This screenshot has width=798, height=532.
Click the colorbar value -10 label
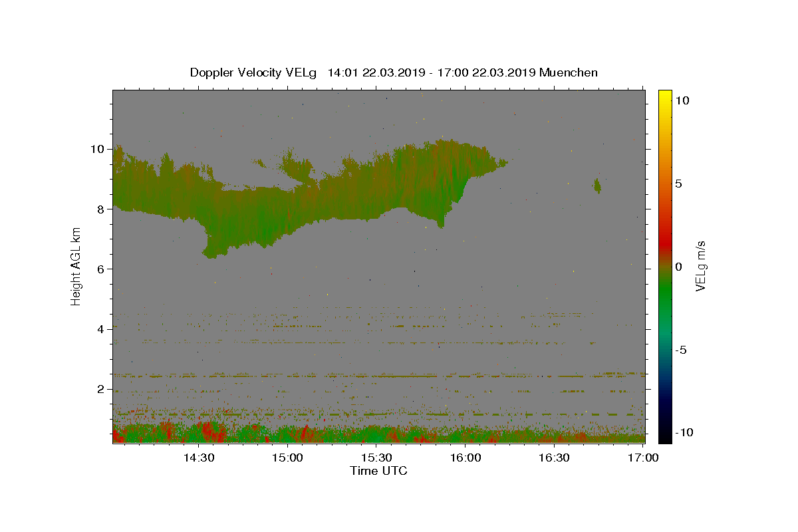click(x=684, y=432)
